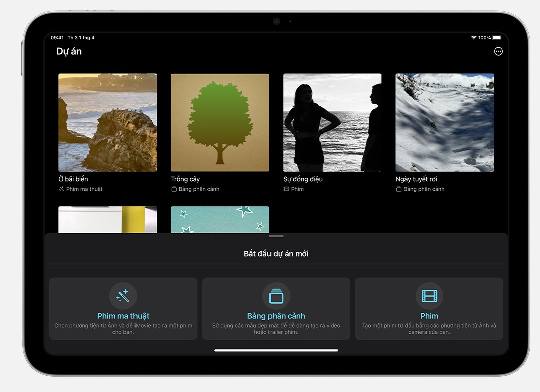Tap the storyboard icon under Trồng cây
The height and width of the screenshot is (392, 540).
click(174, 189)
